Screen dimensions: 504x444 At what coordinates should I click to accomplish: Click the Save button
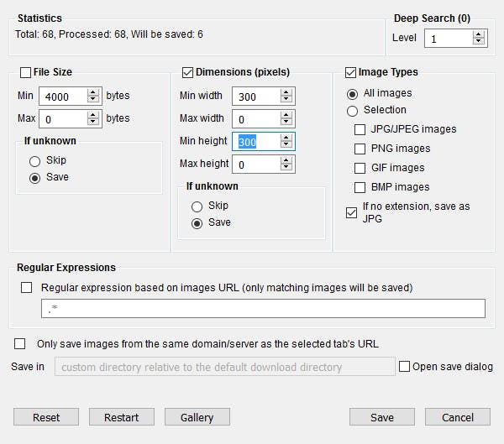click(x=382, y=417)
